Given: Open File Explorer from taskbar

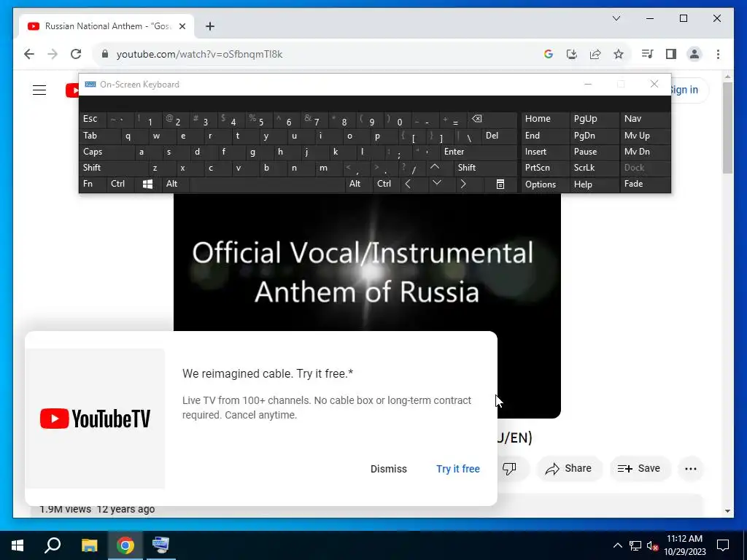Looking at the screenshot, I should (x=89, y=545).
